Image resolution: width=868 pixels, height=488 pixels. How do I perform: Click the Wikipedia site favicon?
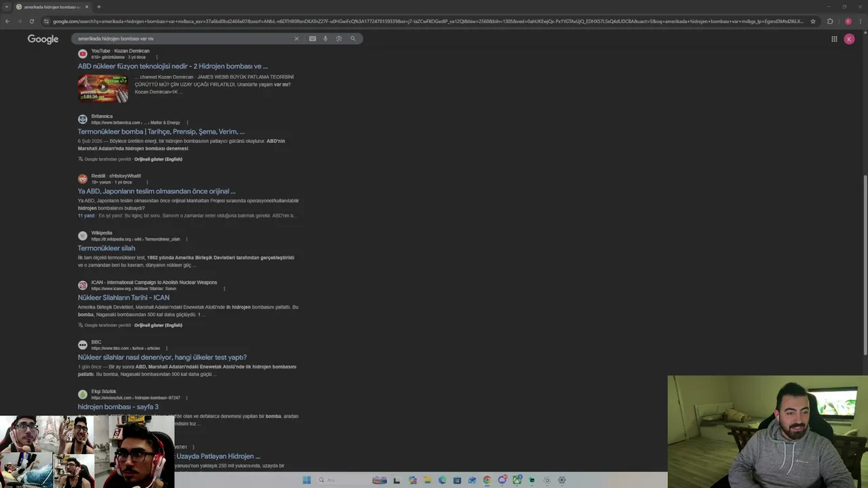[x=83, y=236]
